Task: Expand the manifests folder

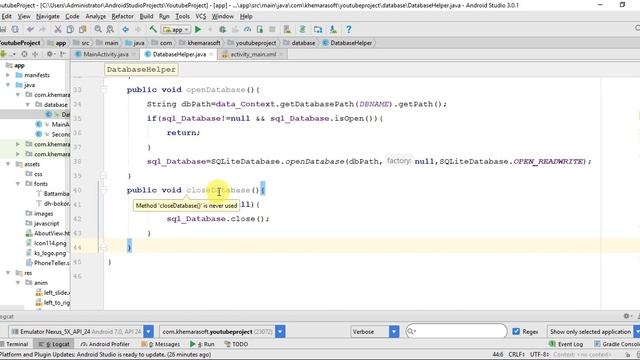Action: 8,75
